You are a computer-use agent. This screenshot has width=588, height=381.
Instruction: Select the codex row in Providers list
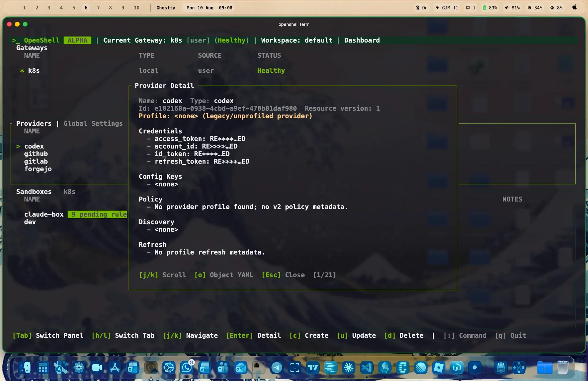pyautogui.click(x=34, y=146)
